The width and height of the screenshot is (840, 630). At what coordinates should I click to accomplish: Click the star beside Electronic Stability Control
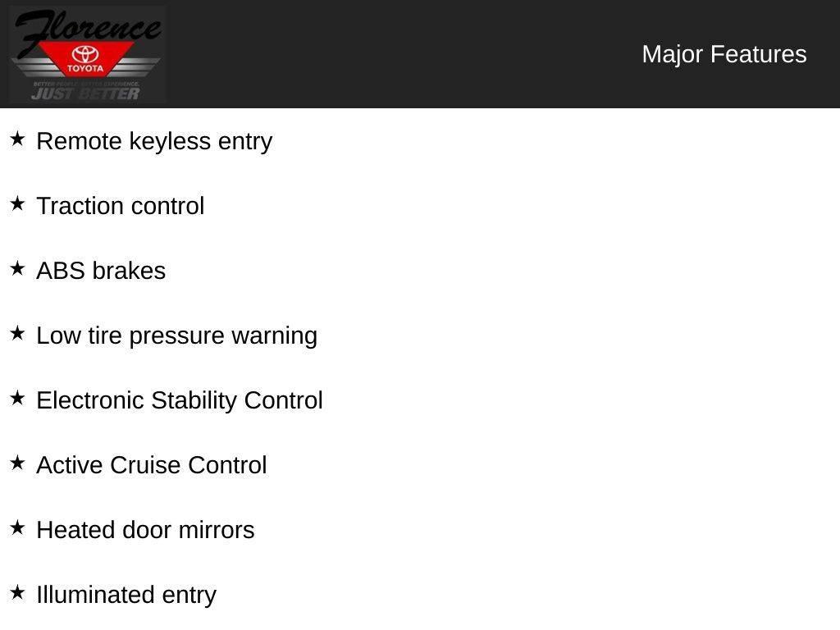coord(17,399)
